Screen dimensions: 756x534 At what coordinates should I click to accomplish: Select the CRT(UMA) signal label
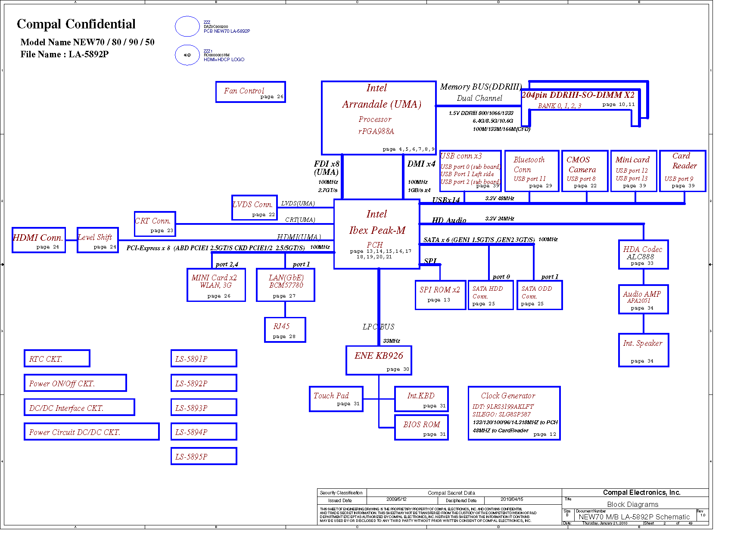coord(300,220)
